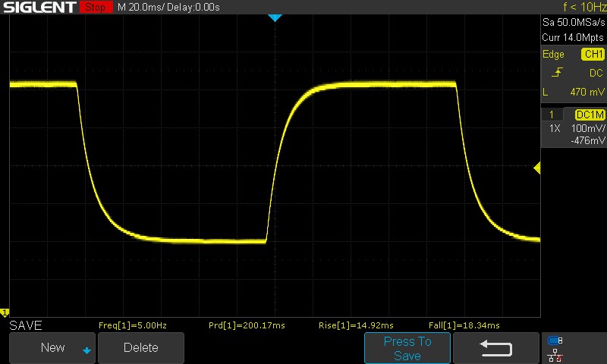607x364 pixels.
Task: Click the f < 10Hz frequency counter
Action: click(x=584, y=7)
